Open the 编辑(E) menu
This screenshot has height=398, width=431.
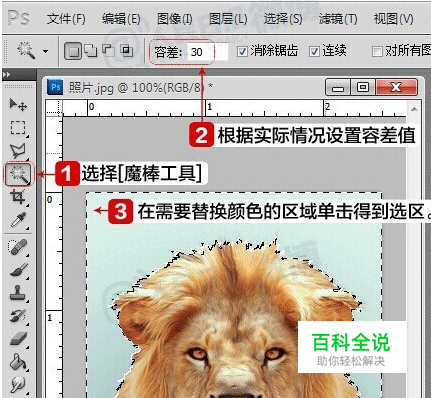121,19
